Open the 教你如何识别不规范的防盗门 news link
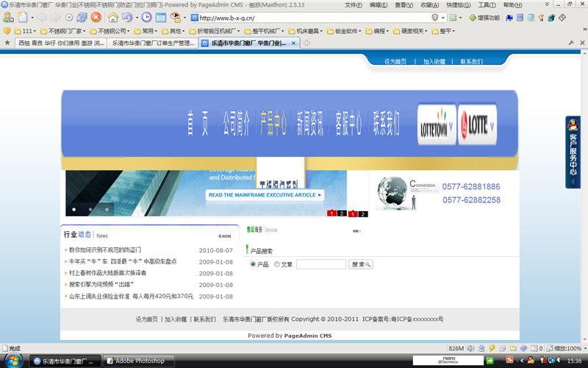This screenshot has width=588, height=368. point(104,250)
